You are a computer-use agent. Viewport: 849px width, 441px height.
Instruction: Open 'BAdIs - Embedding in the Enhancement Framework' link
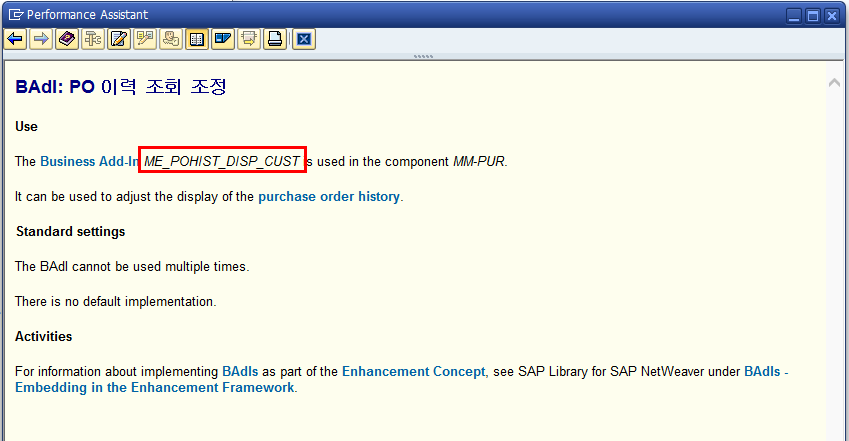pyautogui.click(x=401, y=379)
